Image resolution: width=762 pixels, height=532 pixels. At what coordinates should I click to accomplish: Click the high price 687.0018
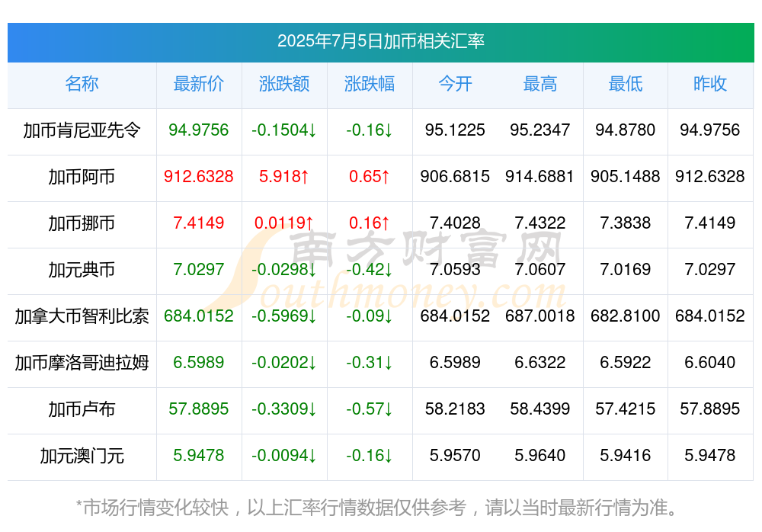tap(540, 316)
